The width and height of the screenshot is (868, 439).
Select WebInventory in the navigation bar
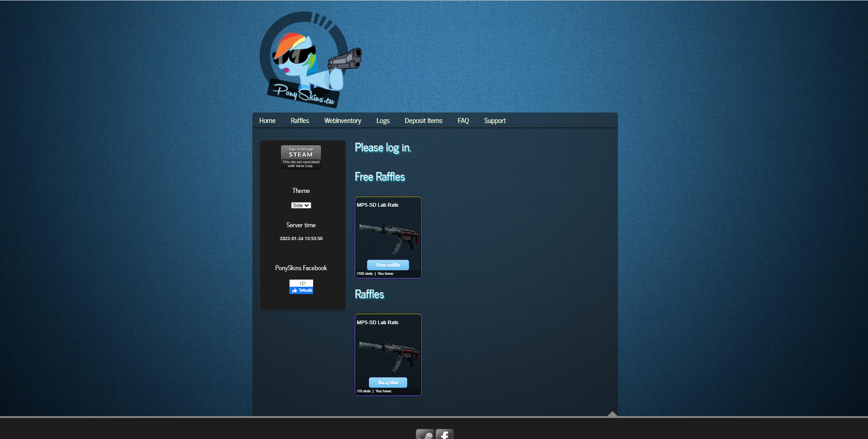pyautogui.click(x=342, y=120)
